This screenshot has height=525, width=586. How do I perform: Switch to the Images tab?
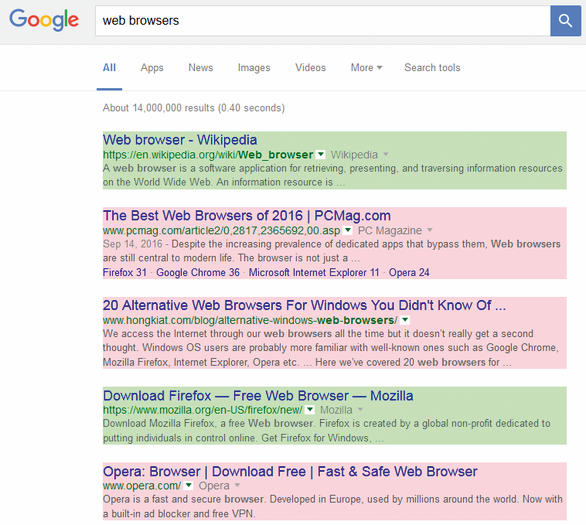pyautogui.click(x=254, y=68)
